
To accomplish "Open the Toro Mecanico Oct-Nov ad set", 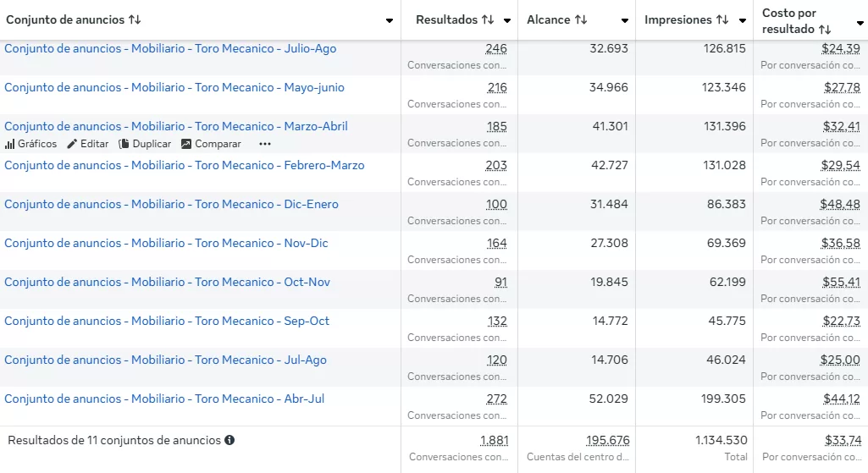I will (167, 282).
